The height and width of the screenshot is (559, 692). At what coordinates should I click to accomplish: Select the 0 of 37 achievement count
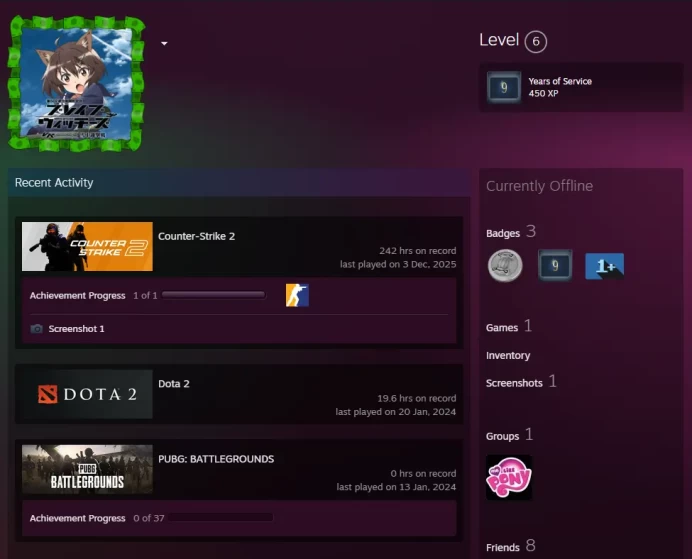149,518
